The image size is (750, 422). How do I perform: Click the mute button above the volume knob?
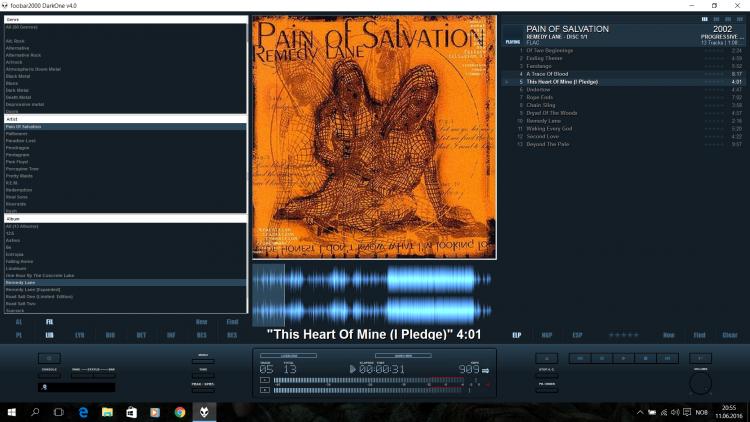coord(700,358)
